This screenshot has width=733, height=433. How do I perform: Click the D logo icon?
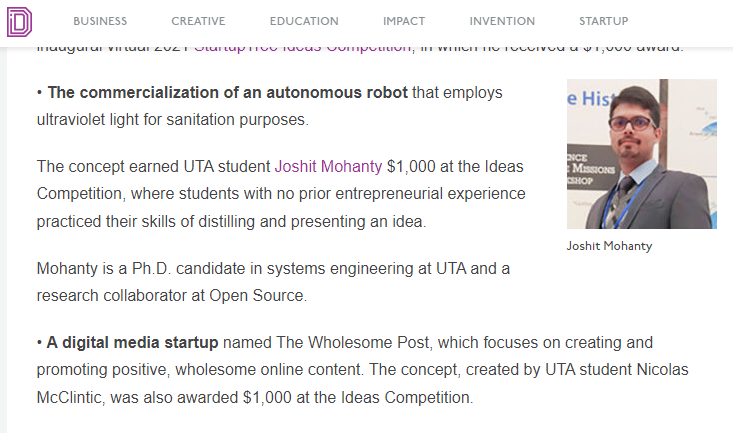(x=20, y=19)
